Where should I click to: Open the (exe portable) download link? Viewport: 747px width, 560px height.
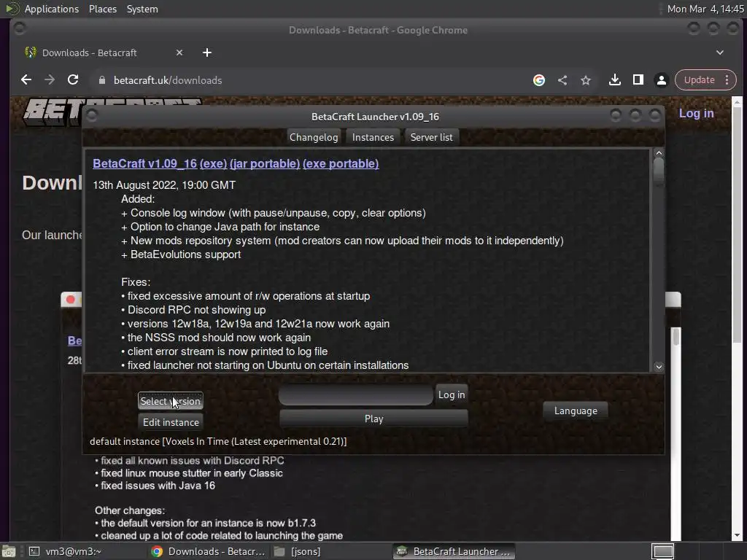(x=341, y=163)
